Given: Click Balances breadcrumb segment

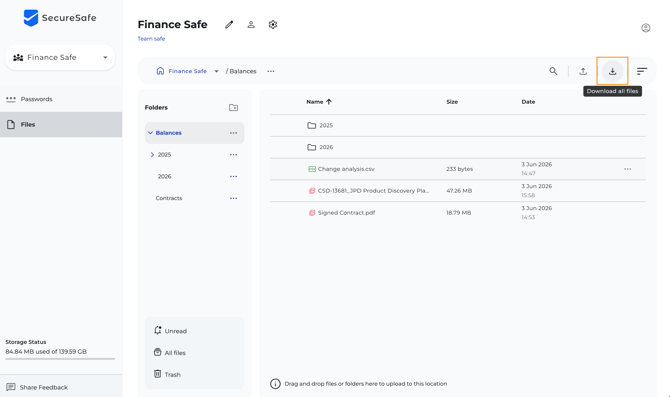Looking at the screenshot, I should pos(243,71).
